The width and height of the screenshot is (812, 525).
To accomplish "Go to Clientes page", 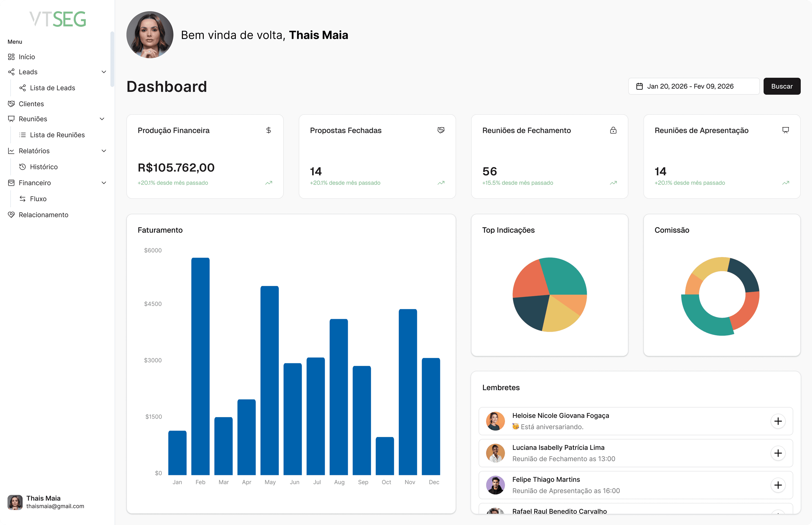I will pyautogui.click(x=31, y=104).
